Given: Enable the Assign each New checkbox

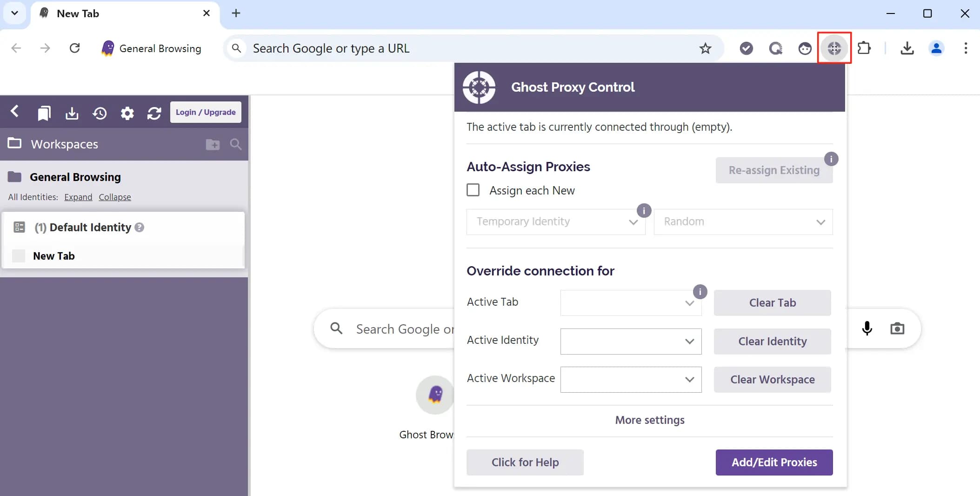Looking at the screenshot, I should click(x=473, y=190).
